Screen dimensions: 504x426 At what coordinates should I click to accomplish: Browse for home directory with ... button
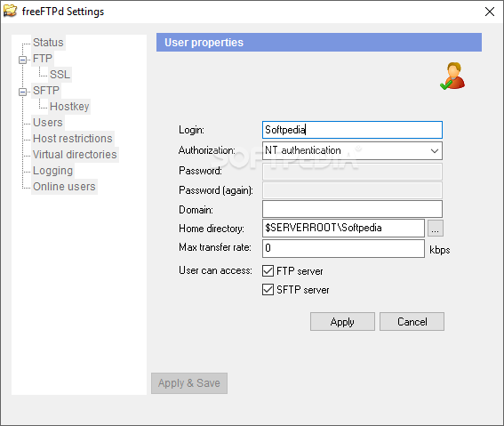(x=436, y=229)
